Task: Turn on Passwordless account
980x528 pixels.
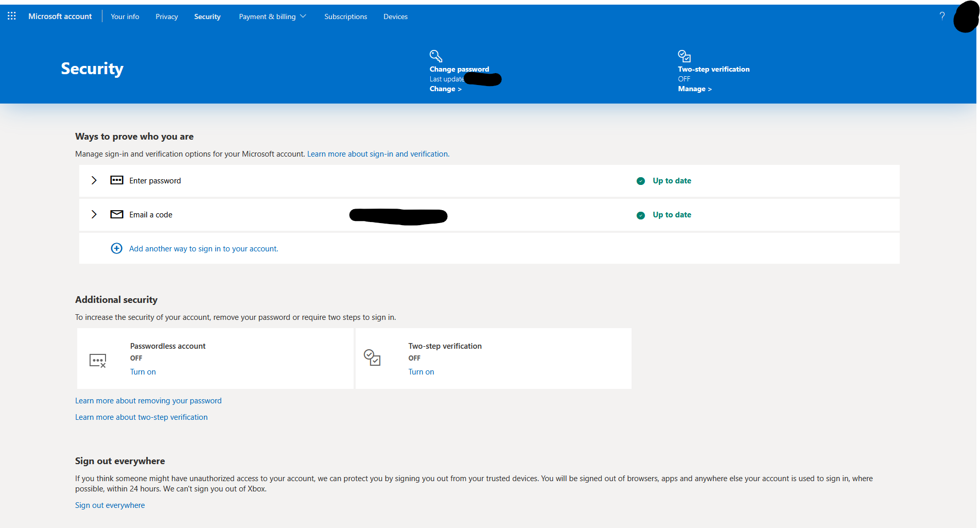Action: (x=143, y=372)
